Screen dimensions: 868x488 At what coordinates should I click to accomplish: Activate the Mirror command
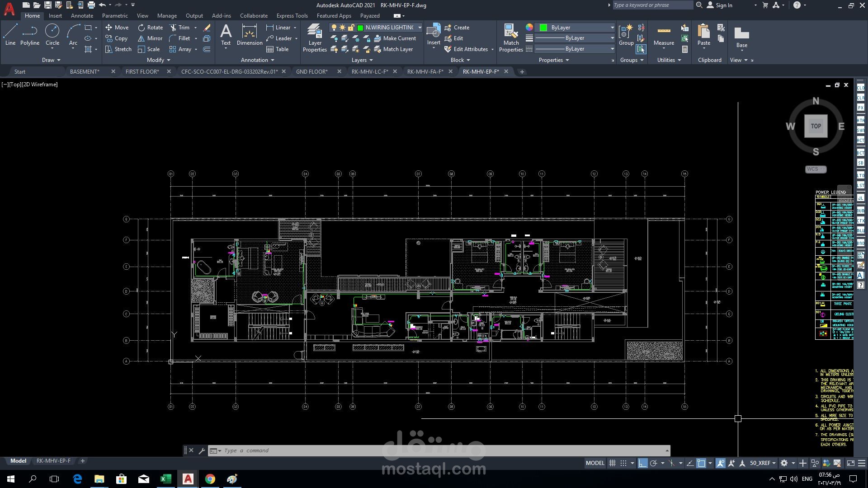pos(150,38)
